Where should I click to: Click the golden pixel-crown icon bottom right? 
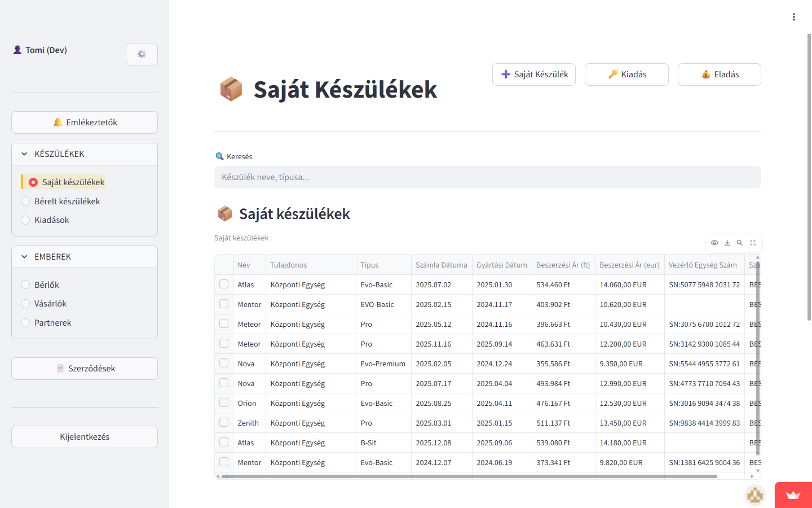point(755,495)
